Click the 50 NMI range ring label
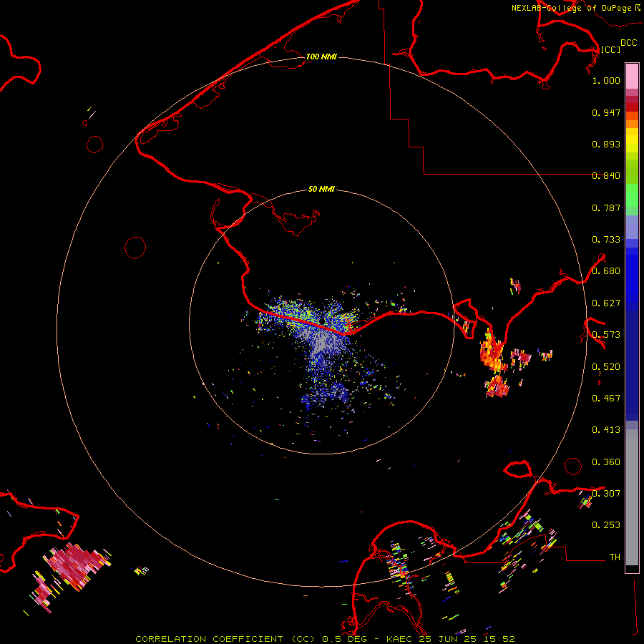This screenshot has width=644, height=644. [321, 189]
